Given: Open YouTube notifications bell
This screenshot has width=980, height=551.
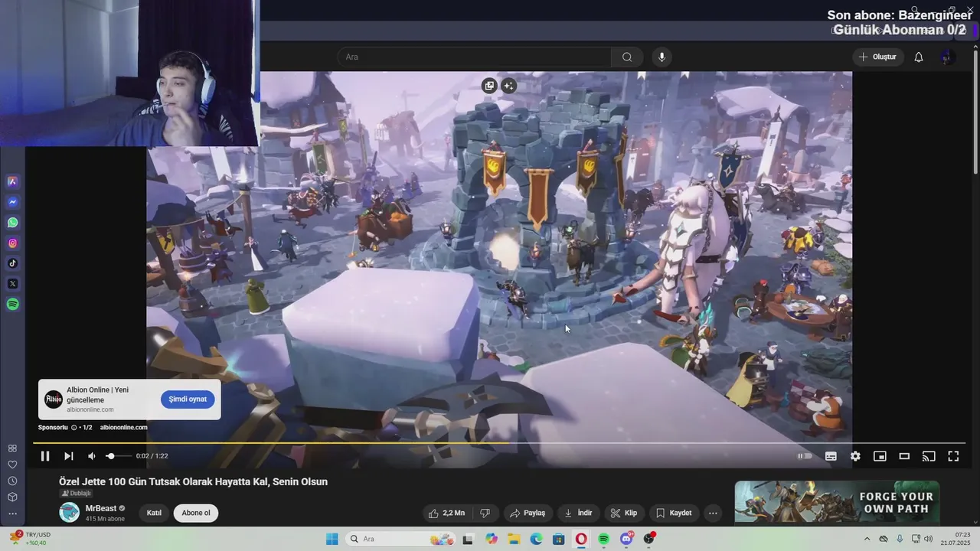Looking at the screenshot, I should point(919,57).
